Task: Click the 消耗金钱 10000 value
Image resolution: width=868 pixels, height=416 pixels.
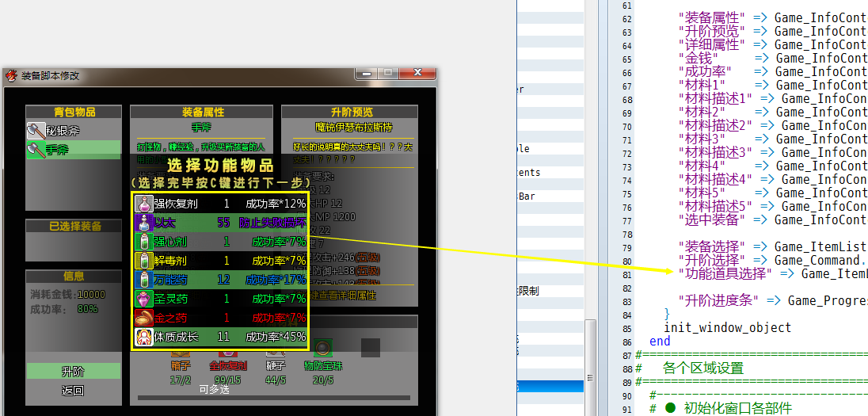Action: [91, 294]
